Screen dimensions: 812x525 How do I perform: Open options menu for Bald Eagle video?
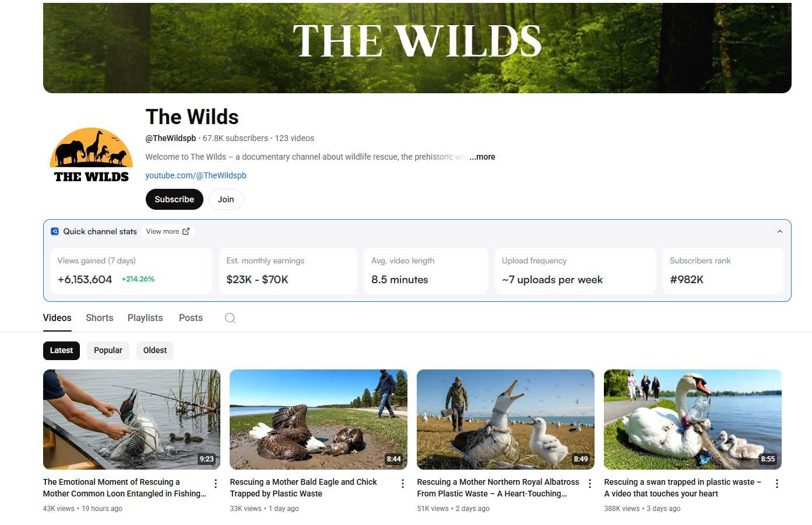403,484
